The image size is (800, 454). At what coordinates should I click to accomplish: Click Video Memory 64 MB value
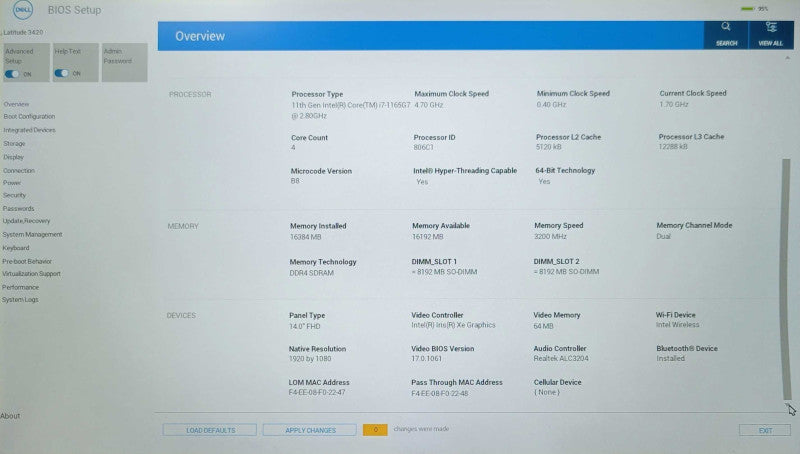coord(543,325)
